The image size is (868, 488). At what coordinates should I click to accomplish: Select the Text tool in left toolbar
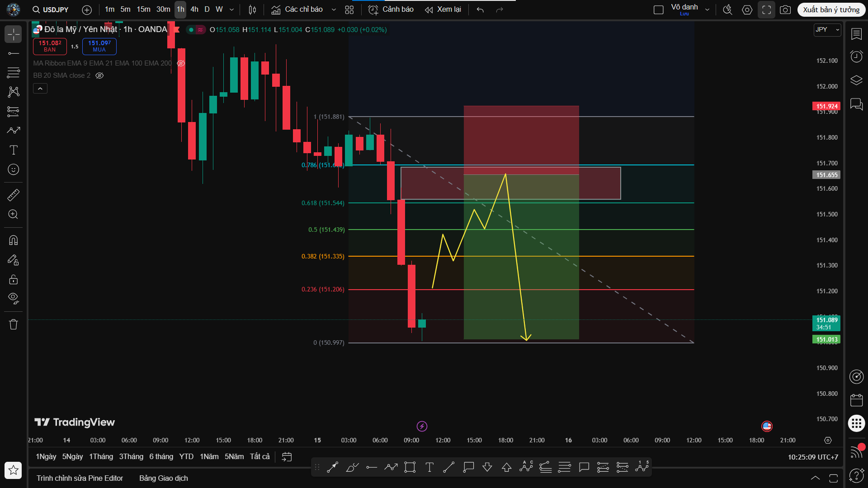(14, 150)
